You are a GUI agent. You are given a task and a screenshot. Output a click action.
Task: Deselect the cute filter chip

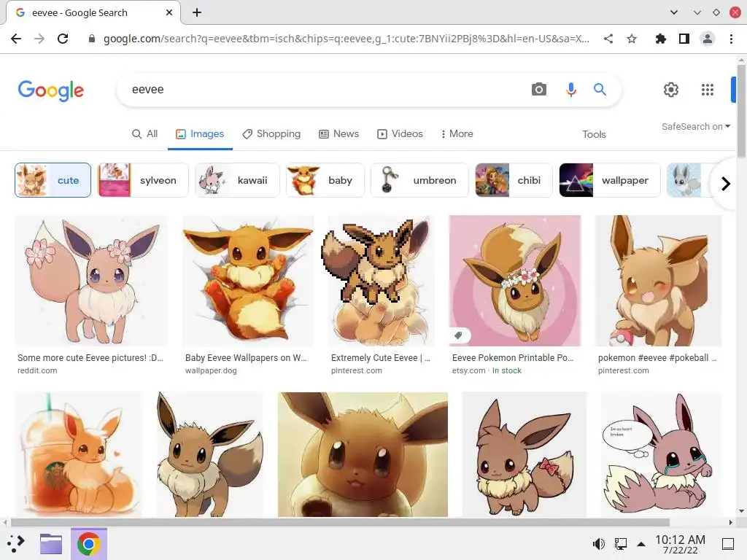point(53,180)
